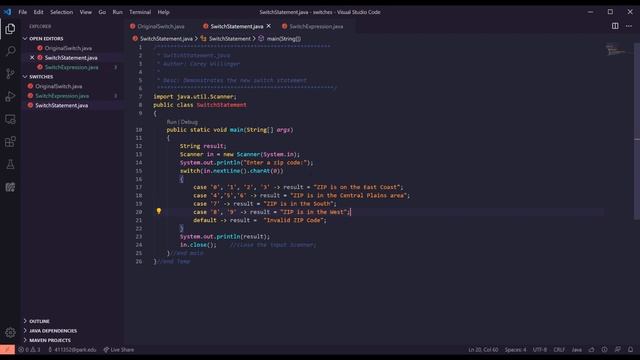Close the SwitchStatement.java tab
The height and width of the screenshot is (360, 640).
[269, 26]
